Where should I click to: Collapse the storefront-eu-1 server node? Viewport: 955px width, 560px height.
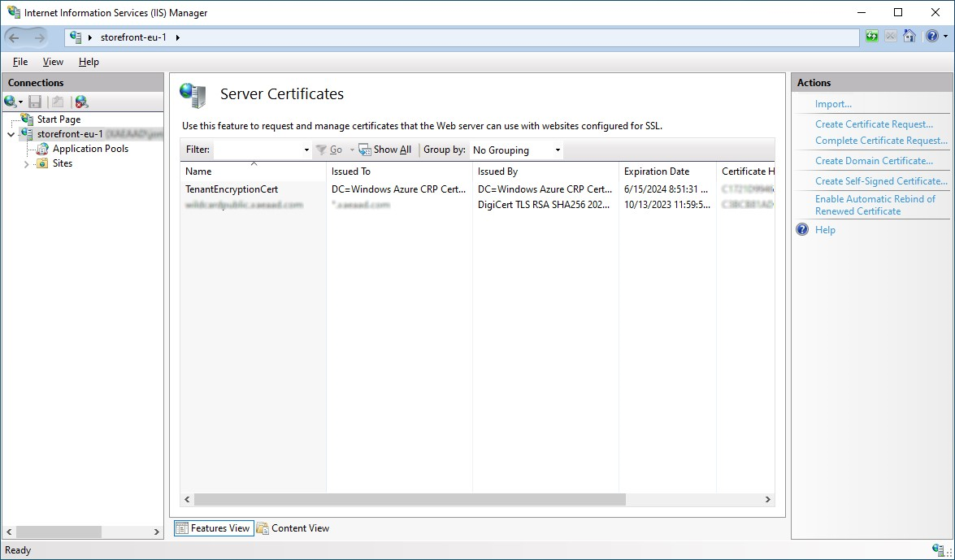pyautogui.click(x=11, y=135)
